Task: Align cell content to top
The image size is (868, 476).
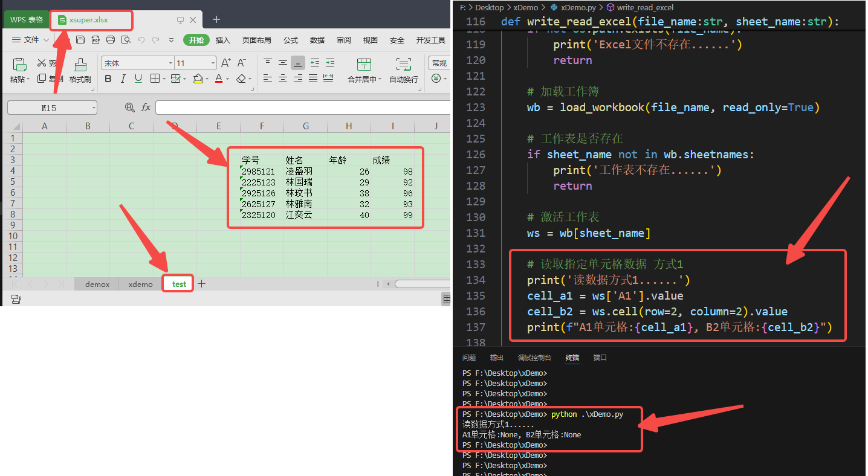Action: (267, 63)
